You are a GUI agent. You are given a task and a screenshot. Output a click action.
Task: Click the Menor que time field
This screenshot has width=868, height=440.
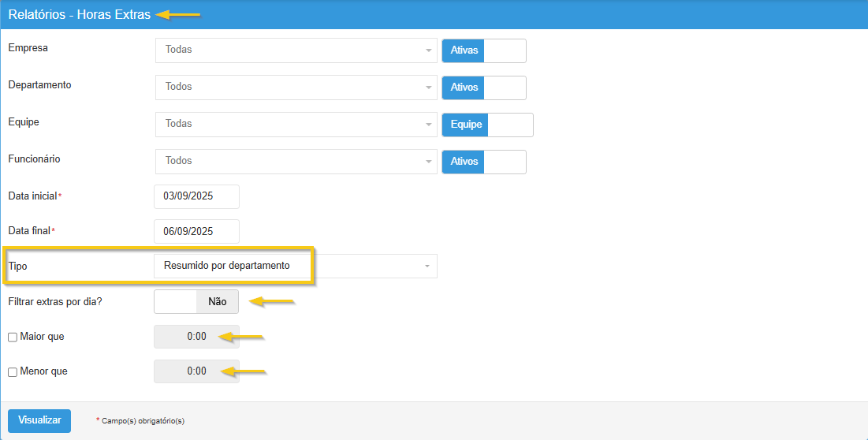coord(196,371)
